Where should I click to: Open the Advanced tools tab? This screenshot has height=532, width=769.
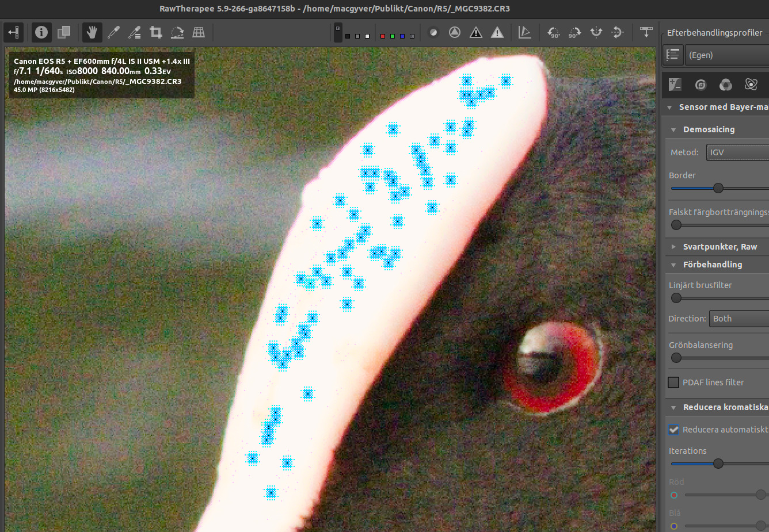[x=751, y=85]
